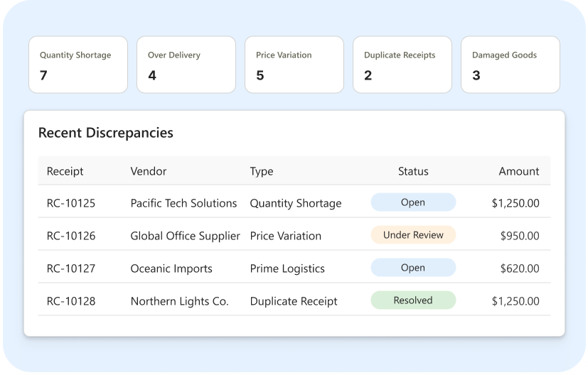Click the Open status badge for RC-10125
The height and width of the screenshot is (375, 588).
point(413,202)
